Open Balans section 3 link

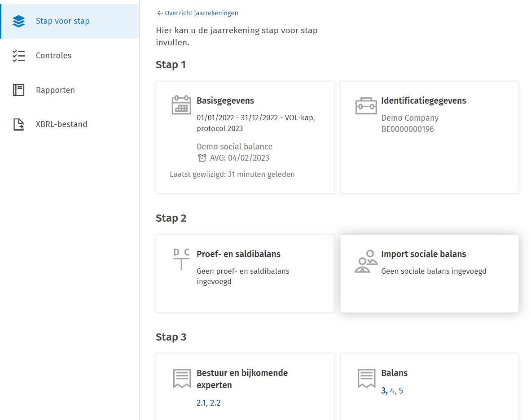pos(384,391)
